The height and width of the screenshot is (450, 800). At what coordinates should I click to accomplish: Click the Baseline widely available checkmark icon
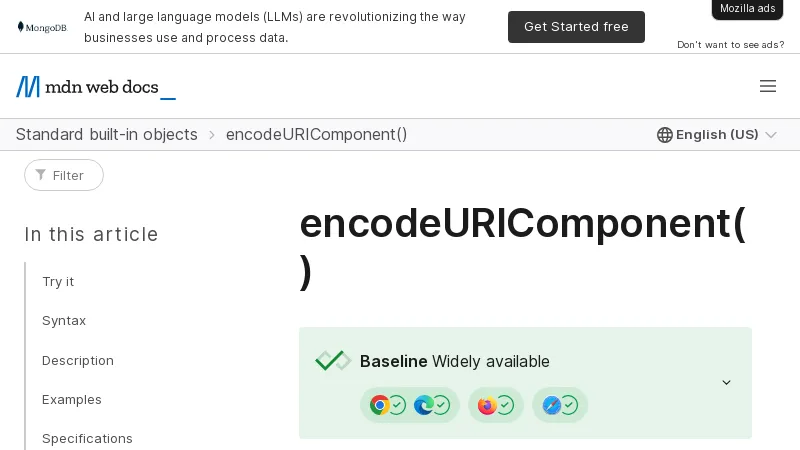tap(333, 361)
